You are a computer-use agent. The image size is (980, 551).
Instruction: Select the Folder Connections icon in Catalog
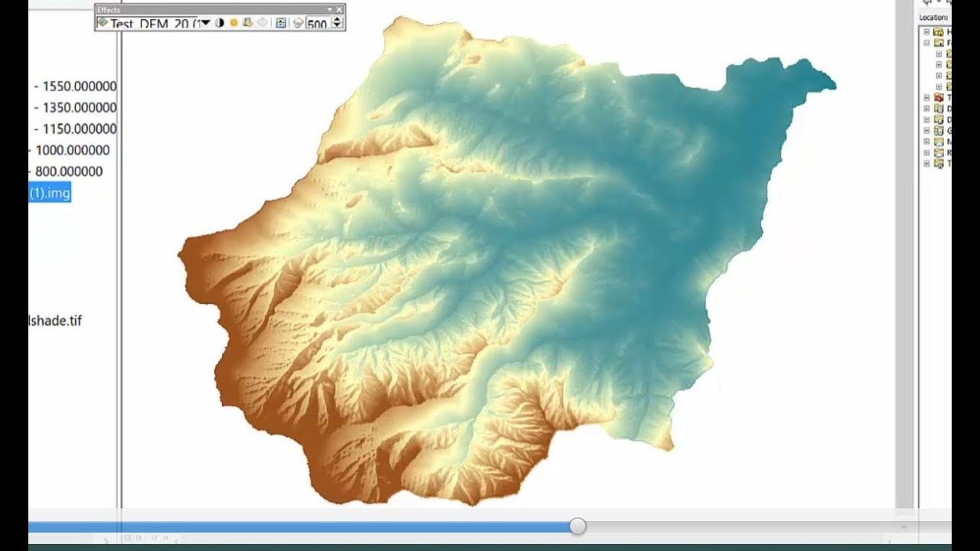pos(939,43)
